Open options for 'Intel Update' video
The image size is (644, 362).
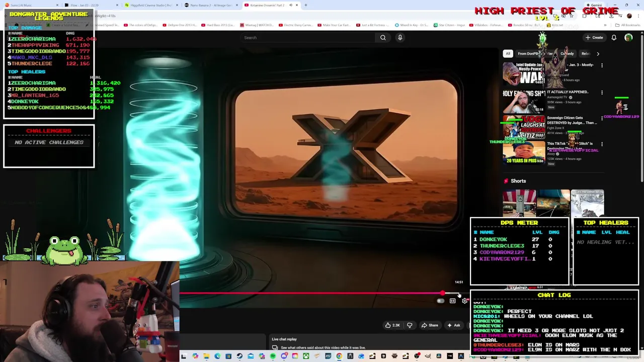click(602, 65)
